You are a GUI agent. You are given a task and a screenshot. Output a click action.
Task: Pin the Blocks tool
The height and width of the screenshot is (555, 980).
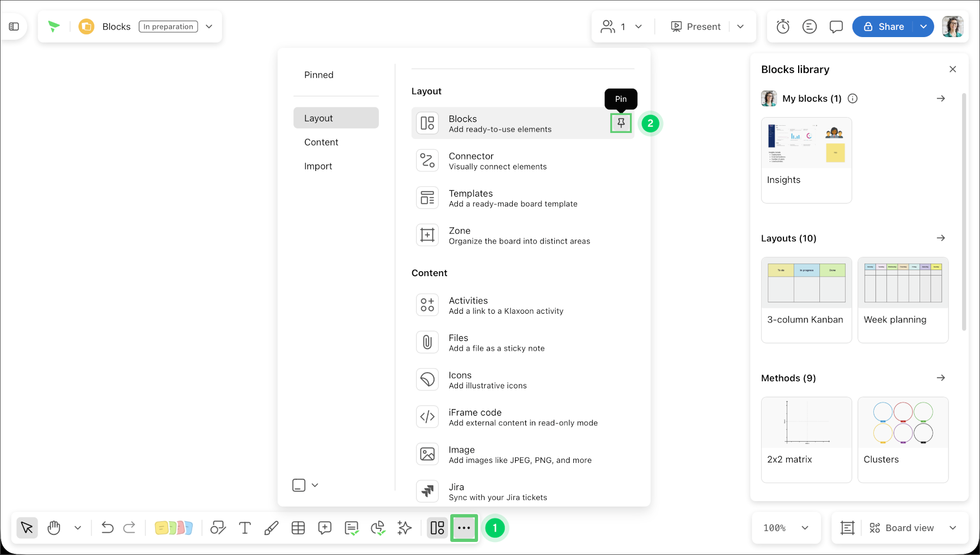pyautogui.click(x=621, y=123)
